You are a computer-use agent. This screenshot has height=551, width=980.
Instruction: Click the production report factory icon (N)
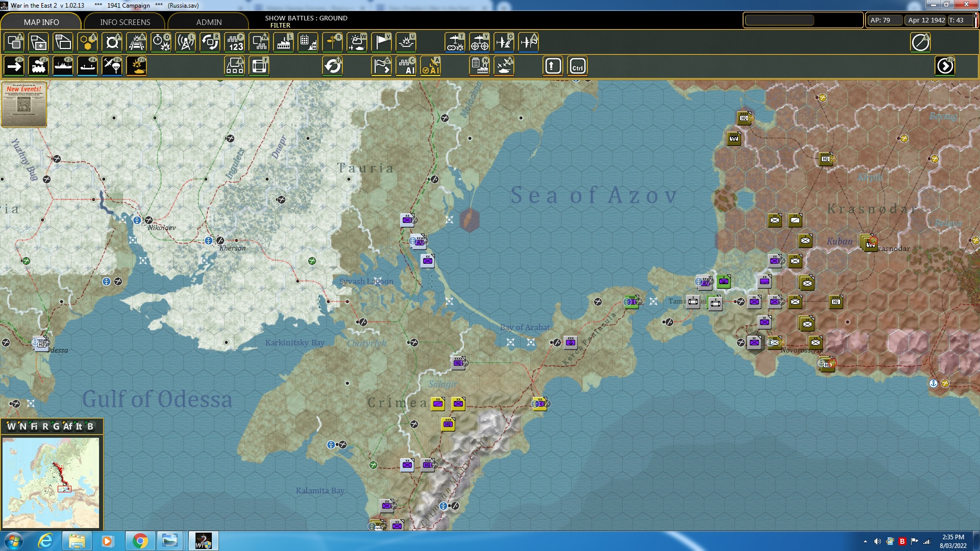click(479, 66)
